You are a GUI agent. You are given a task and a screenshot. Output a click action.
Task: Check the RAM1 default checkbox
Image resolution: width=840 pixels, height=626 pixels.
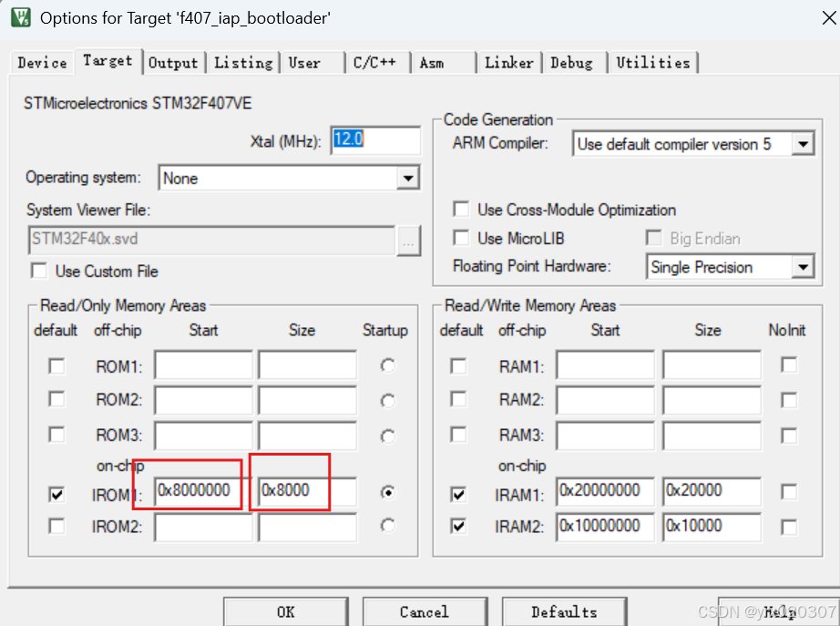click(x=458, y=366)
